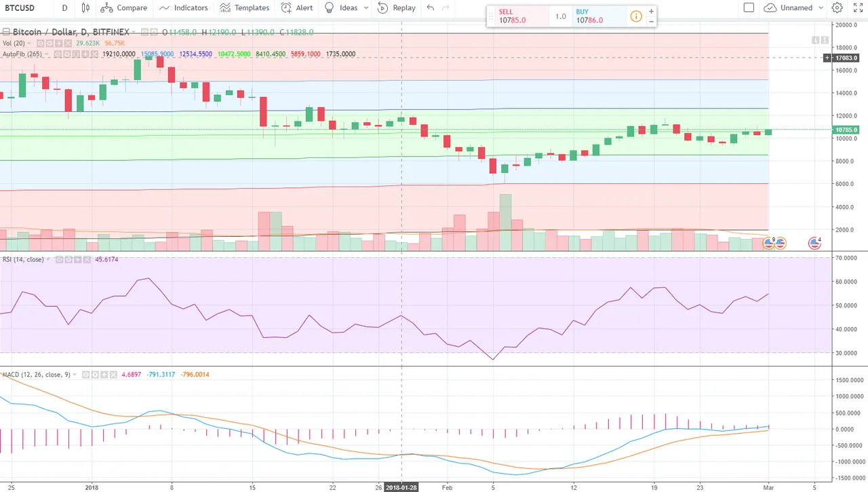Toggle visibility of the main price series
The image size is (868, 492).
click(x=144, y=32)
